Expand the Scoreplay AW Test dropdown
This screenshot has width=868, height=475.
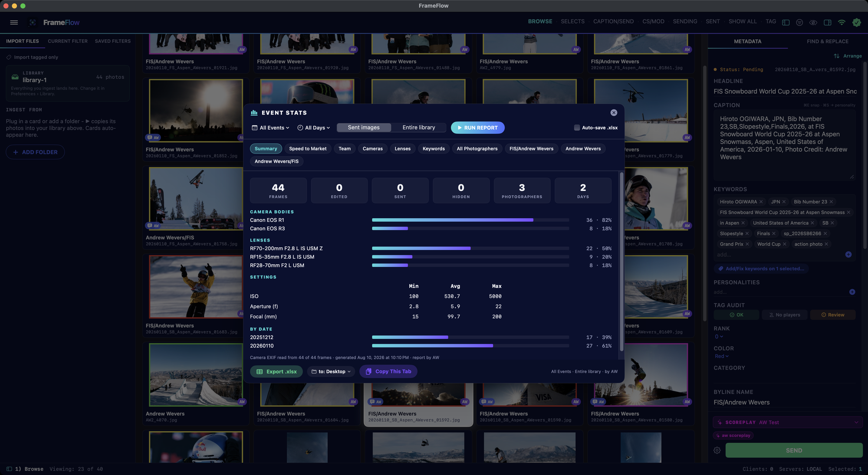787,423
